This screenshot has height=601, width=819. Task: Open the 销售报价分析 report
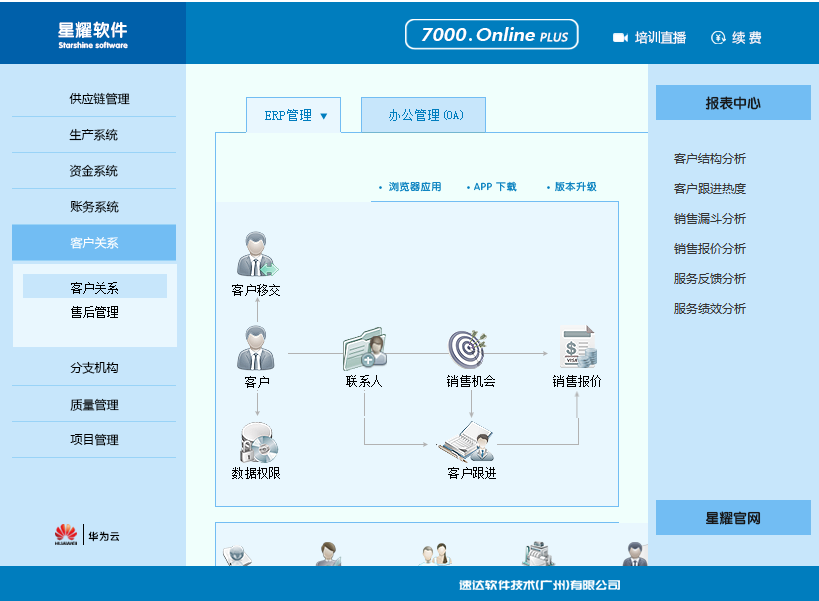click(x=709, y=249)
